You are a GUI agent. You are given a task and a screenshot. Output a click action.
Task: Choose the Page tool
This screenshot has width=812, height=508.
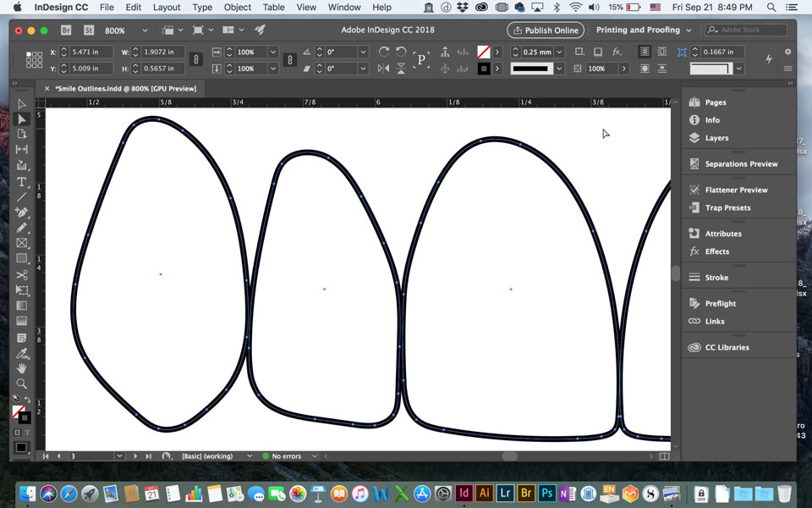21,135
